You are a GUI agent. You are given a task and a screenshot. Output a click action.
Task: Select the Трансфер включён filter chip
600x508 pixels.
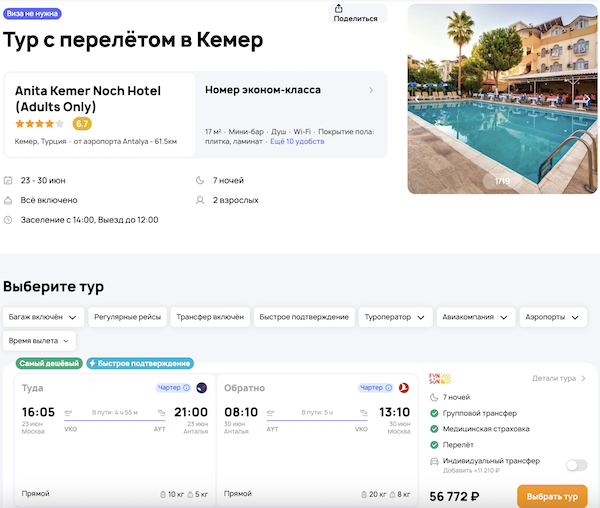210,317
